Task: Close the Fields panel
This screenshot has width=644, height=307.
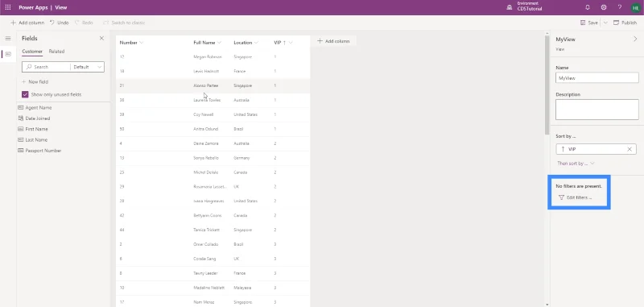Action: pyautogui.click(x=101, y=38)
